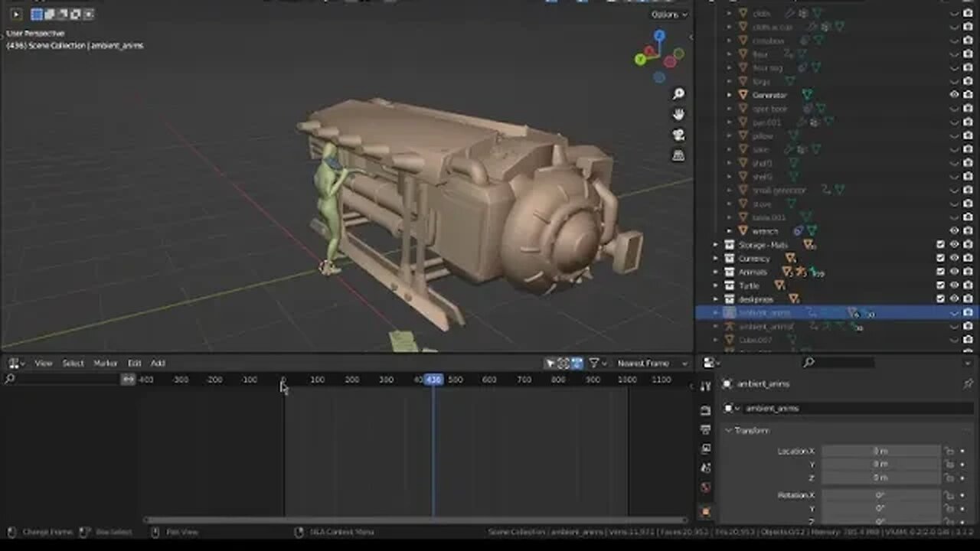Open the Scene properties tab icon

(705, 468)
